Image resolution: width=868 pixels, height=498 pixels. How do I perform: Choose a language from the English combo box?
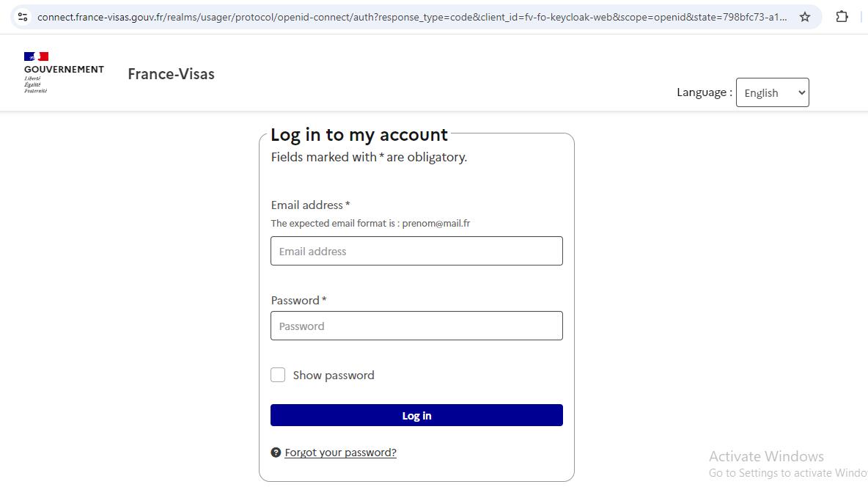tap(772, 92)
